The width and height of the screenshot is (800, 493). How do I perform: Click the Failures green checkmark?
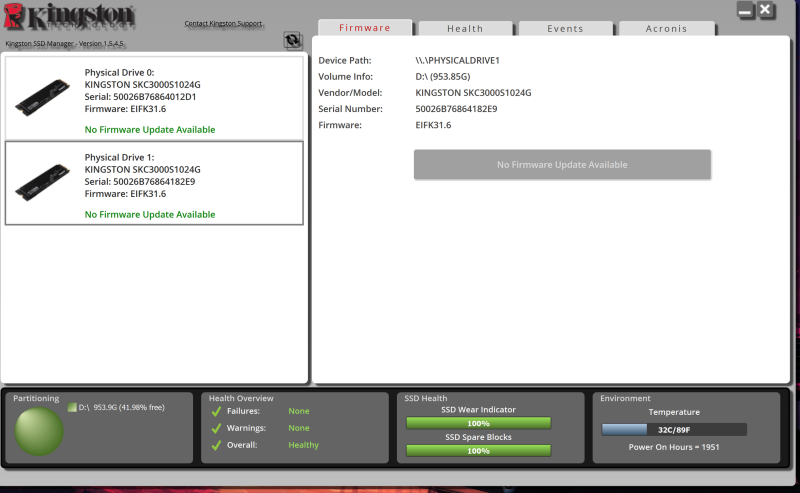point(216,411)
